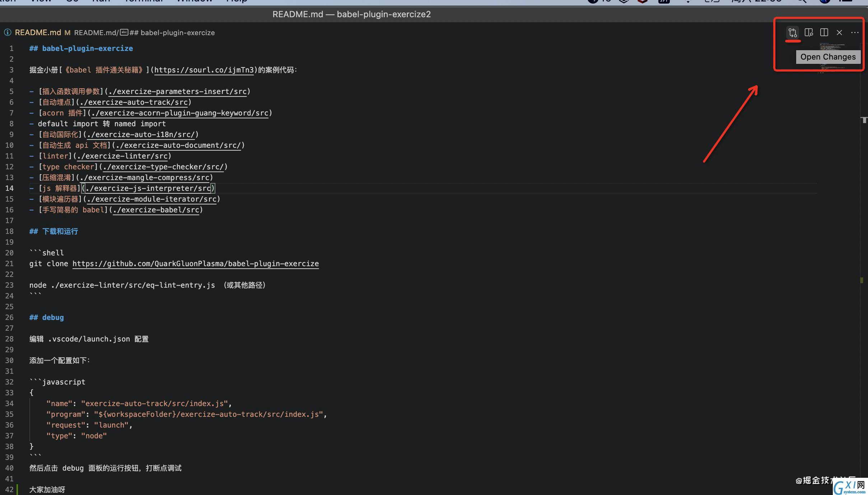868x495 pixels.
Task: Click the '[acorn 插件]' link text
Action: [62, 113]
